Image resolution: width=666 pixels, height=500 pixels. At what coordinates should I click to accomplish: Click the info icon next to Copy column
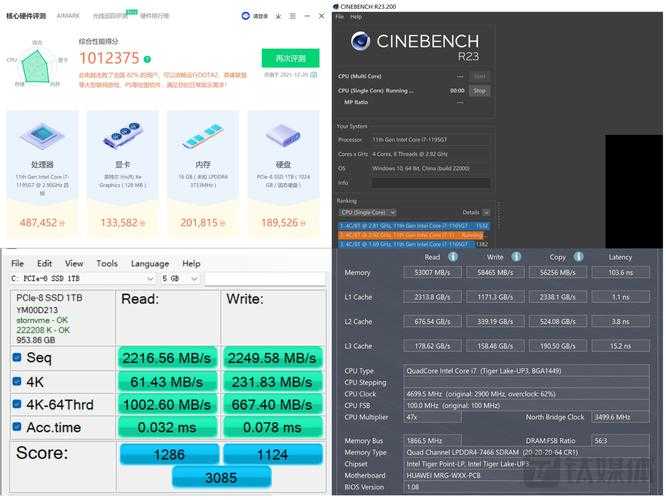[x=579, y=257]
